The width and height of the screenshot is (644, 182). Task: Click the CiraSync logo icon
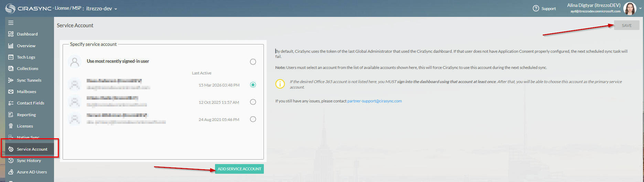[x=10, y=9]
